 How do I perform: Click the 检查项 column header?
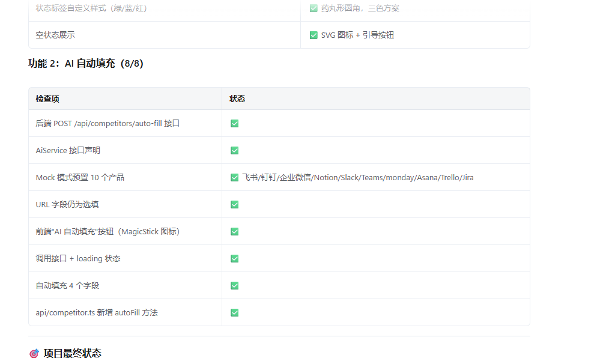[x=47, y=99]
